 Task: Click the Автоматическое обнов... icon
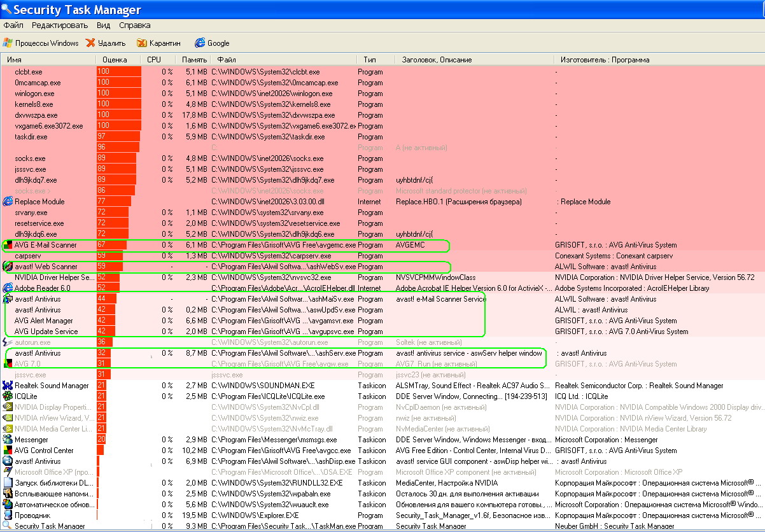coord(8,505)
